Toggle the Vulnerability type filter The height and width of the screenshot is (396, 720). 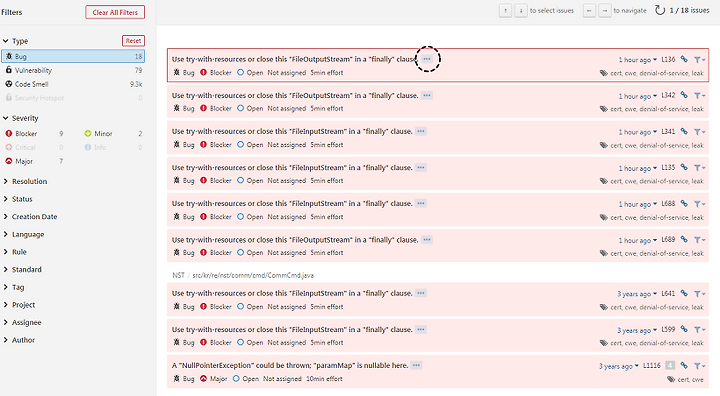tap(73, 70)
